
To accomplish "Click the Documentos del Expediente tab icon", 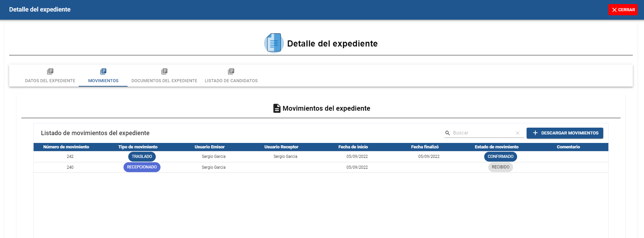I will (164, 71).
